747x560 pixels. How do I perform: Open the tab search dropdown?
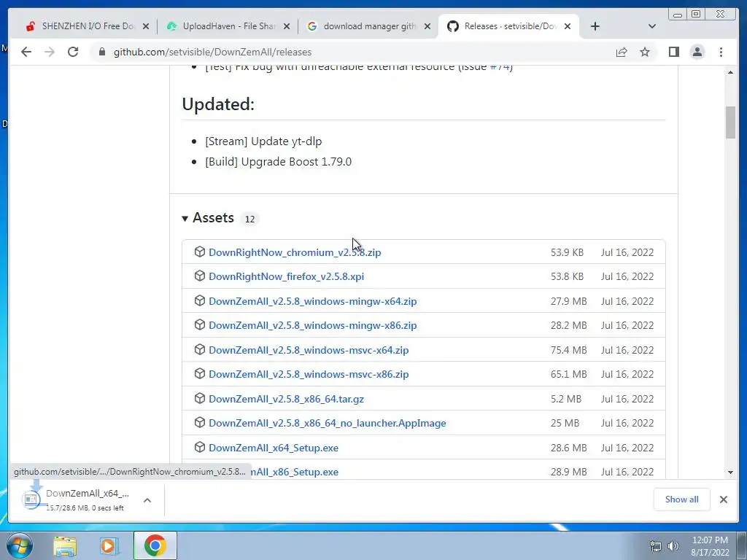click(652, 26)
